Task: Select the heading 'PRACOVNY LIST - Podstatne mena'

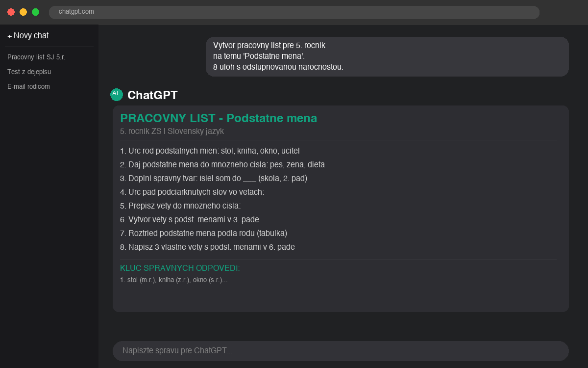Action: pos(219,118)
